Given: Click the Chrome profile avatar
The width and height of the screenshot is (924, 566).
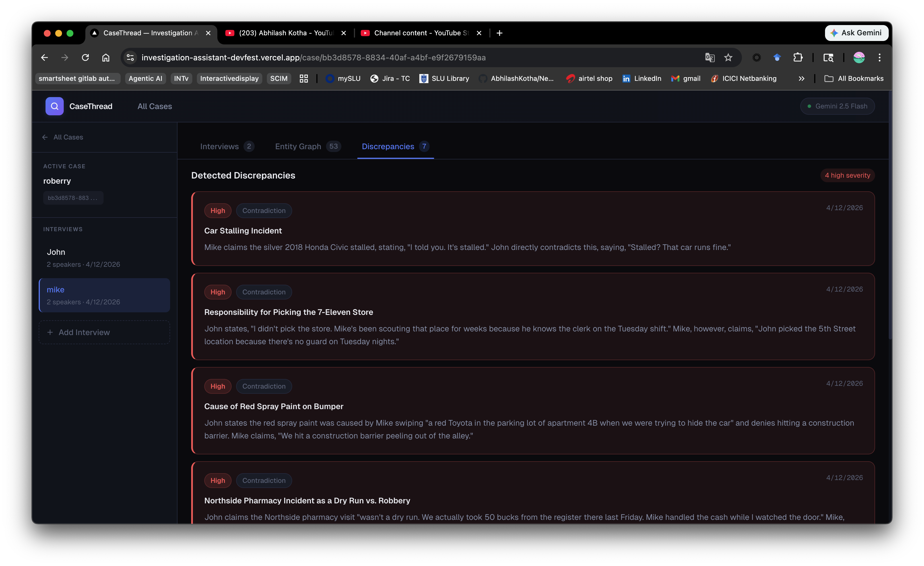Looking at the screenshot, I should tap(859, 58).
